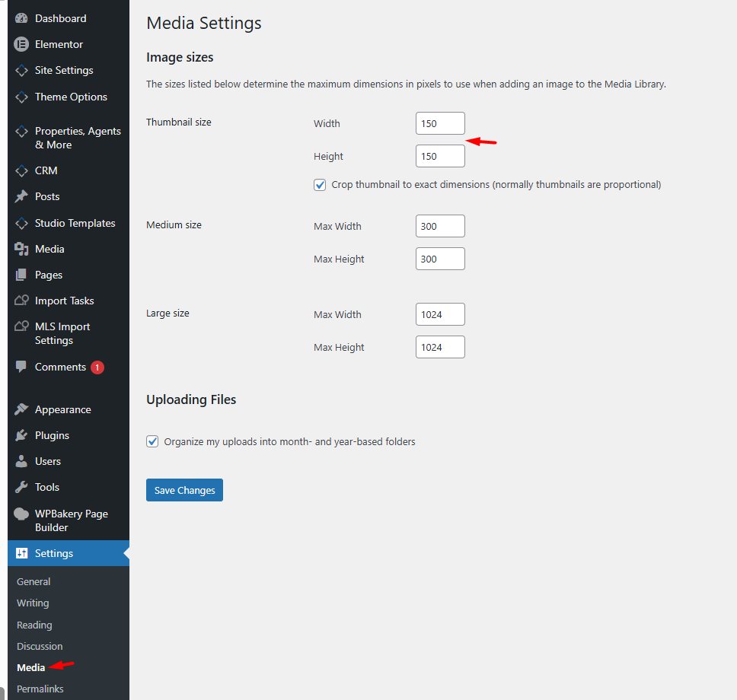737x700 pixels.
Task: Open the General settings submenu item
Action: (33, 581)
